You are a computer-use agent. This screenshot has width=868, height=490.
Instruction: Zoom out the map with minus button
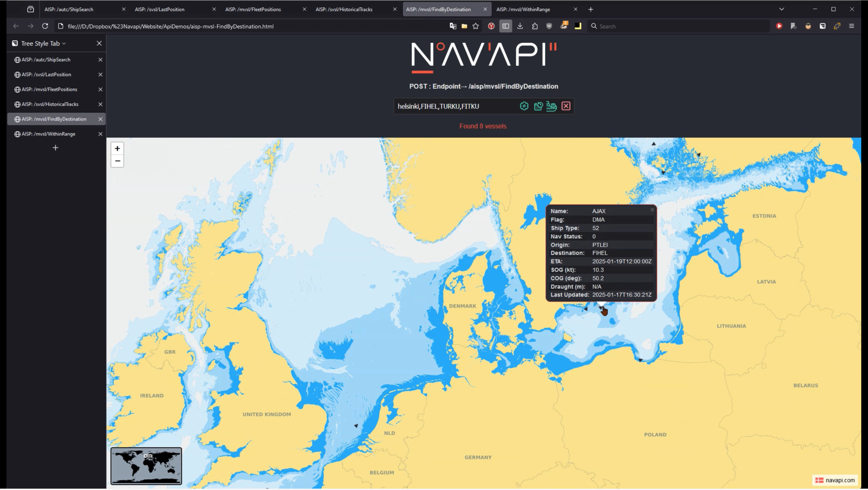pyautogui.click(x=117, y=161)
